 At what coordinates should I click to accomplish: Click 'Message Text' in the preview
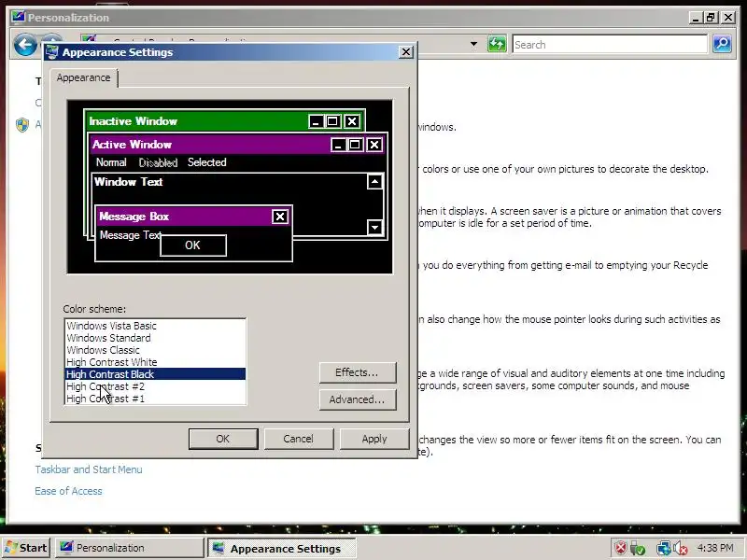pyautogui.click(x=130, y=235)
